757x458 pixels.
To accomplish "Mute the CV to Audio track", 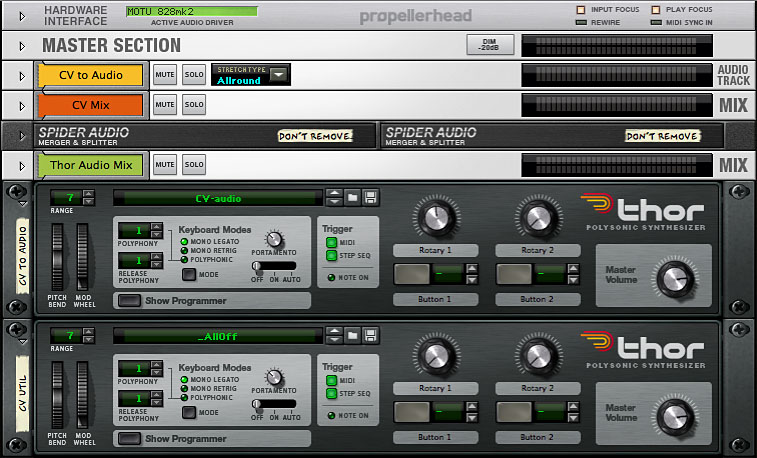I will pyautogui.click(x=164, y=74).
